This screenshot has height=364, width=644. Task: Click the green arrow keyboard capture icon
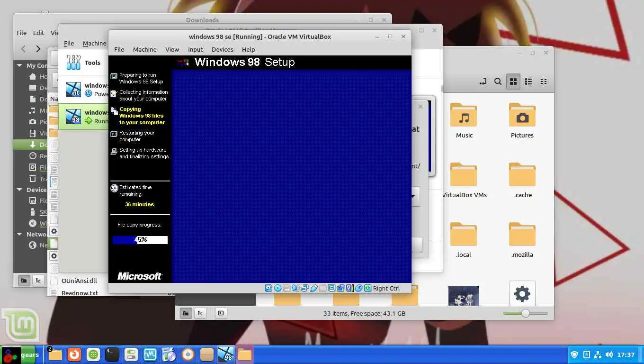tap(367, 288)
